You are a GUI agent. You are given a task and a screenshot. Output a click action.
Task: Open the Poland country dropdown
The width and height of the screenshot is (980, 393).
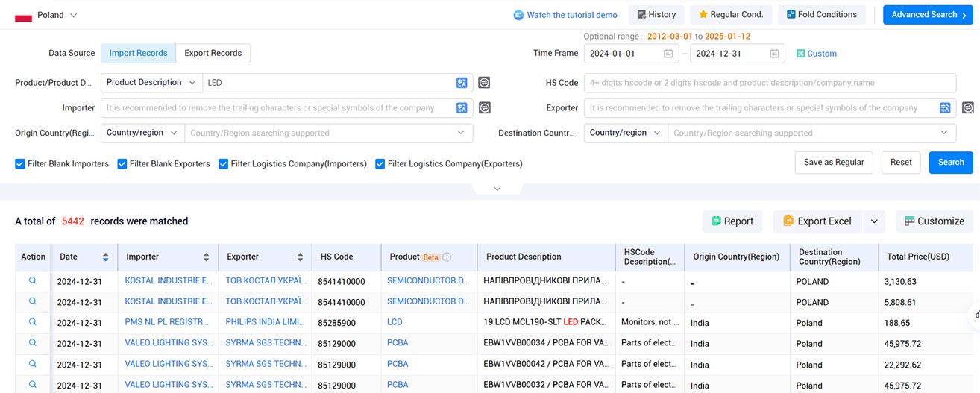[57, 15]
